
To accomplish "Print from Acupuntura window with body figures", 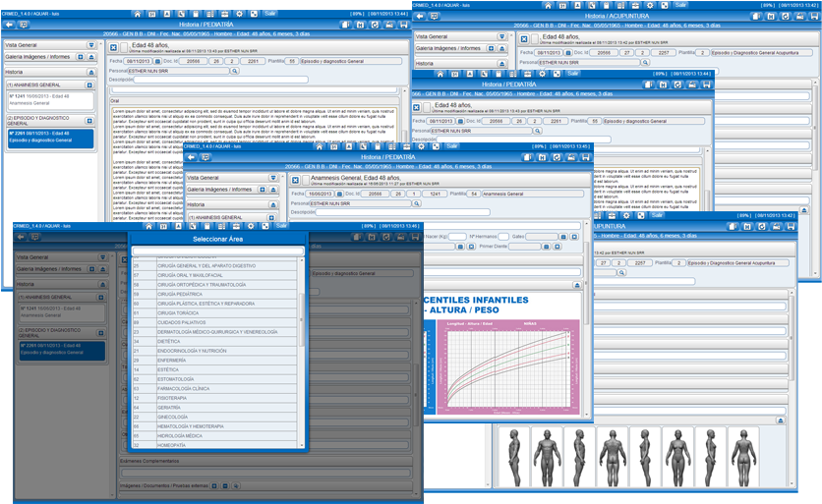I will pyautogui.click(x=776, y=226).
